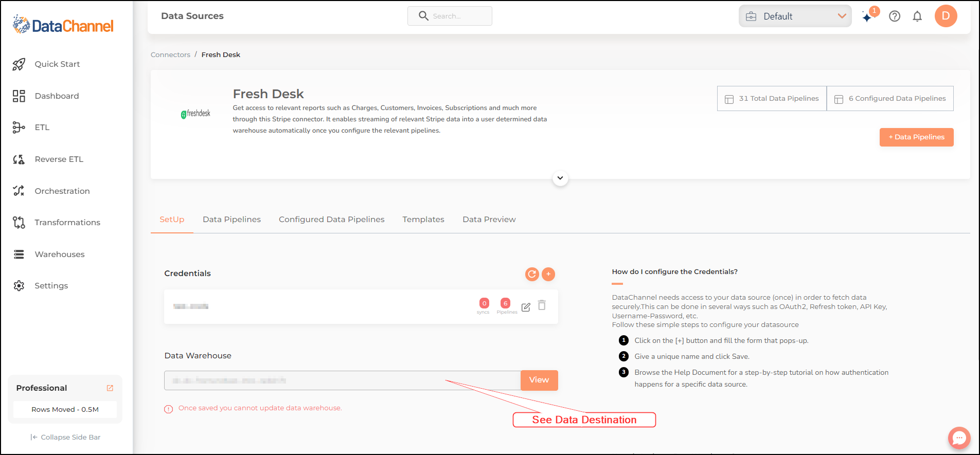Click the blurred credential name
The image size is (980, 455).
pyautogui.click(x=191, y=307)
